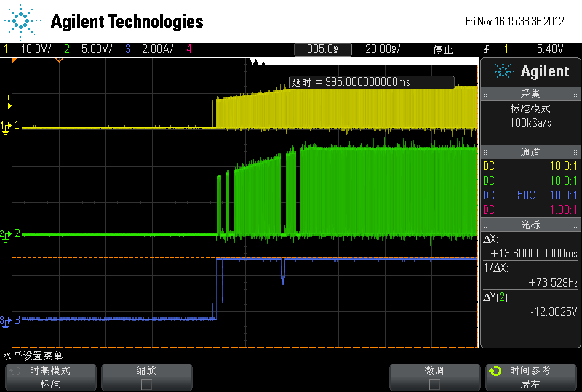Click the 标准模式 acquisition mode text
The width and height of the screenshot is (582, 392).
(530, 109)
